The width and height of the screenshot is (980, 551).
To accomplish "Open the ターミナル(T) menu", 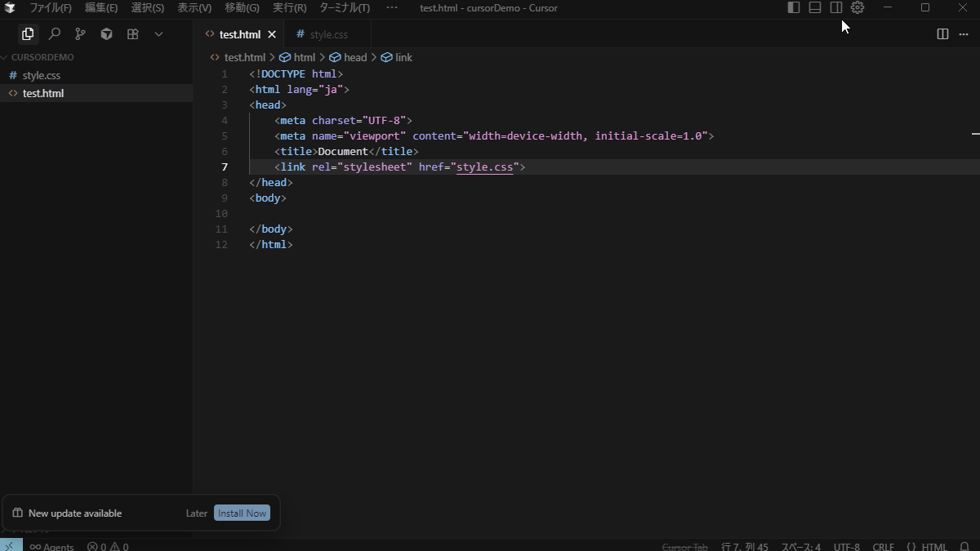I will 345,8.
